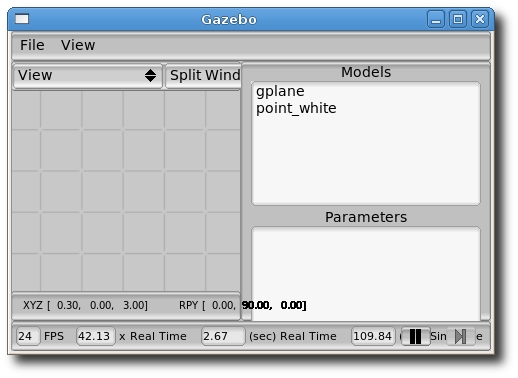
Task: Click the 2.67 sec Real Time field
Action: 223,336
